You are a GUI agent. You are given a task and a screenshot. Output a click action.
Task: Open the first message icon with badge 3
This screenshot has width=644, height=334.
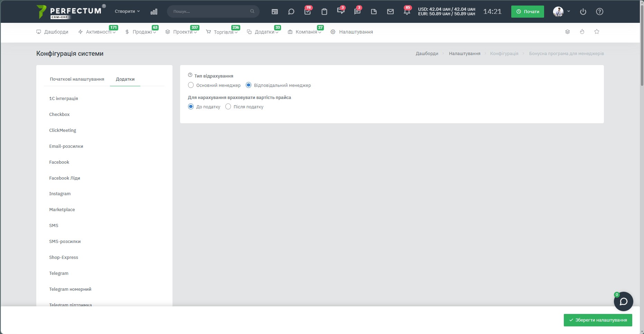click(341, 11)
